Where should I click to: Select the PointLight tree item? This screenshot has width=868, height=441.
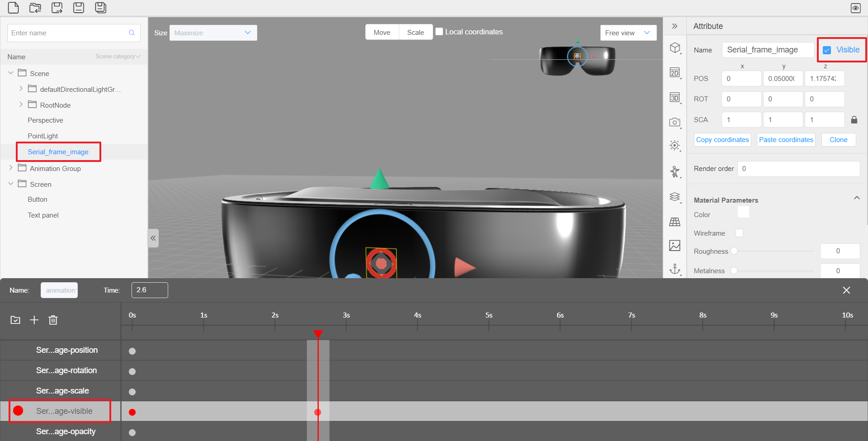pyautogui.click(x=43, y=136)
